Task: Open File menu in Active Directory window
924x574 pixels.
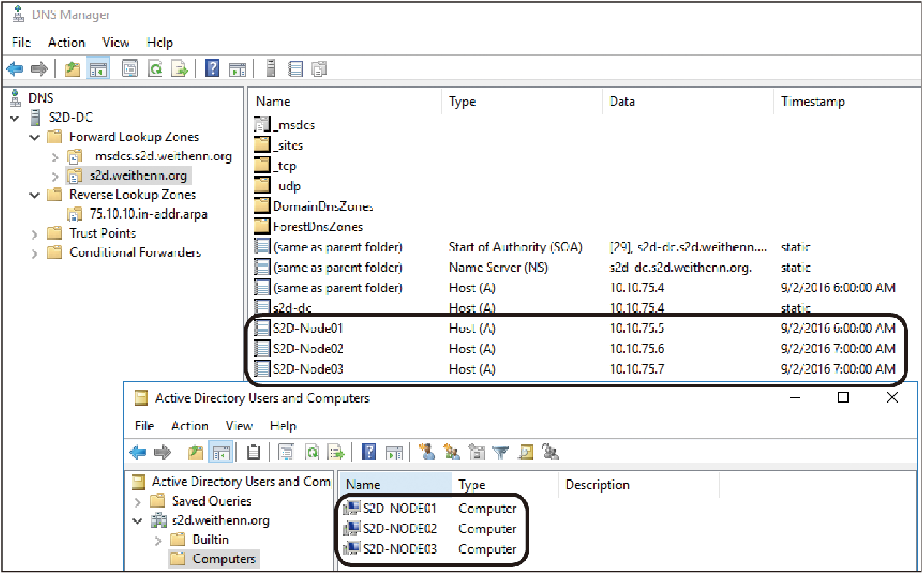Action: pyautogui.click(x=145, y=426)
